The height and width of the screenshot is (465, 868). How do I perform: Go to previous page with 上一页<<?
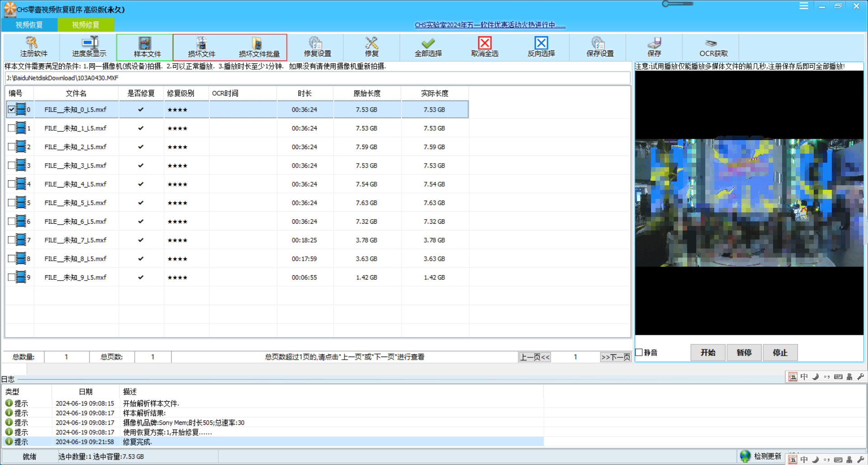click(535, 357)
